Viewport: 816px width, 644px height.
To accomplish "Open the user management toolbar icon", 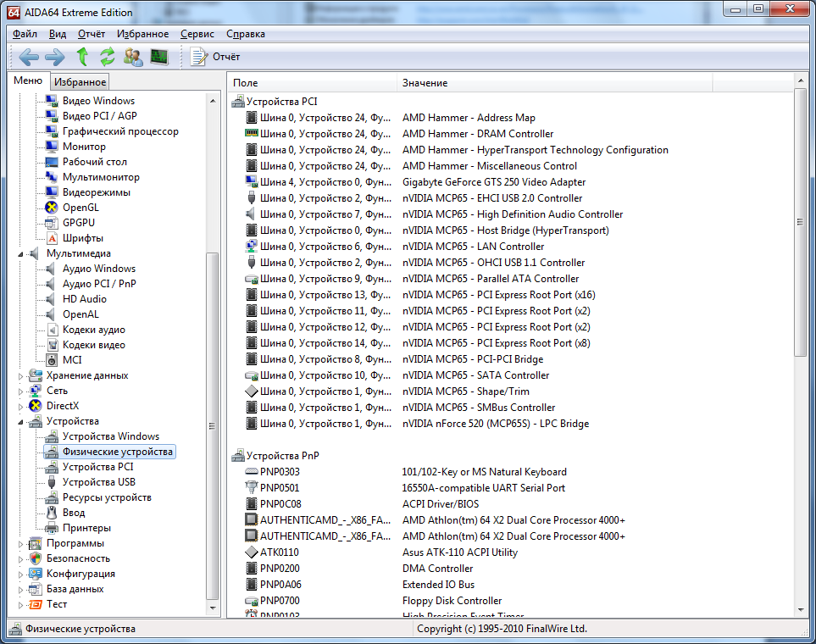I will (133, 57).
